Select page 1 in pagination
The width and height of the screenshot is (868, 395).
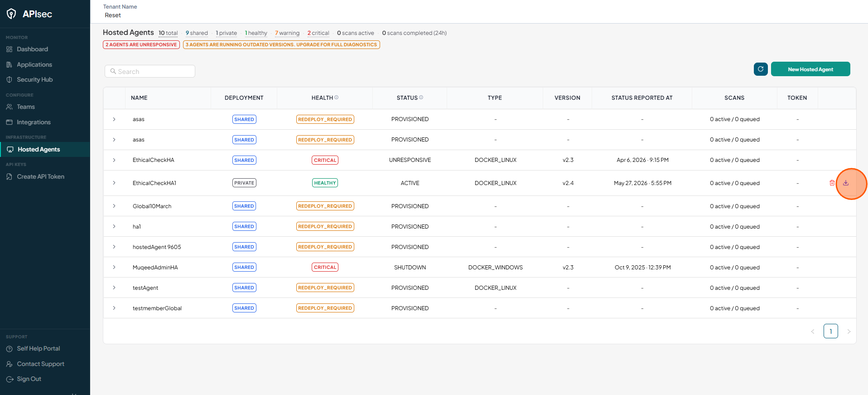(831, 331)
